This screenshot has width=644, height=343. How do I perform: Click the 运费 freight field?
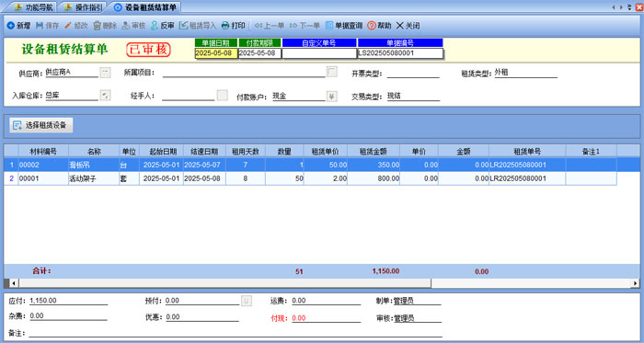point(326,301)
